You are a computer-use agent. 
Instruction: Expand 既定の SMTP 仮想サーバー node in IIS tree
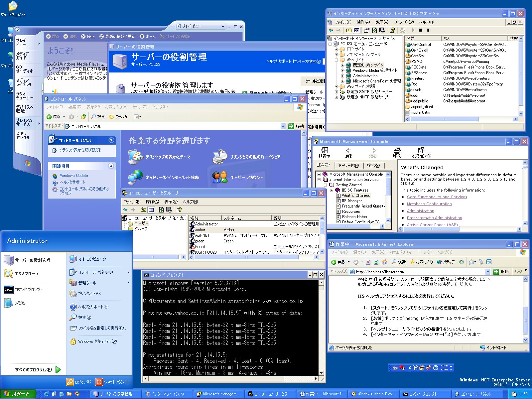[336, 92]
